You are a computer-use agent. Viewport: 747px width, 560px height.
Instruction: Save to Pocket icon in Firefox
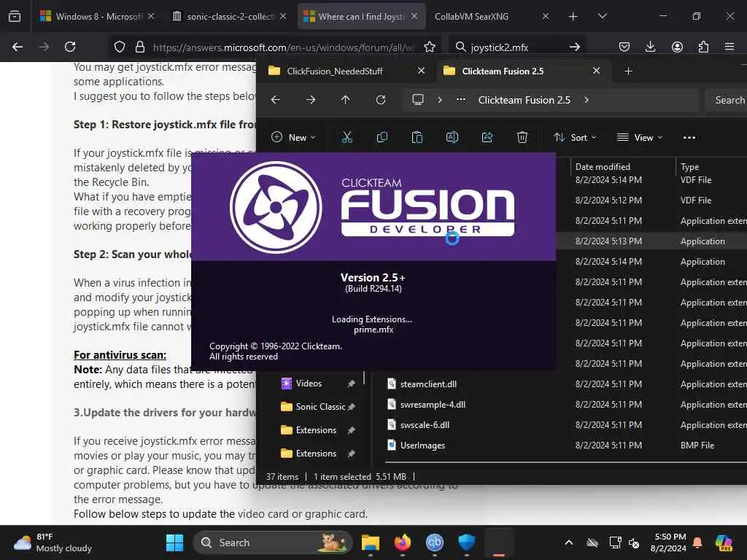624,47
